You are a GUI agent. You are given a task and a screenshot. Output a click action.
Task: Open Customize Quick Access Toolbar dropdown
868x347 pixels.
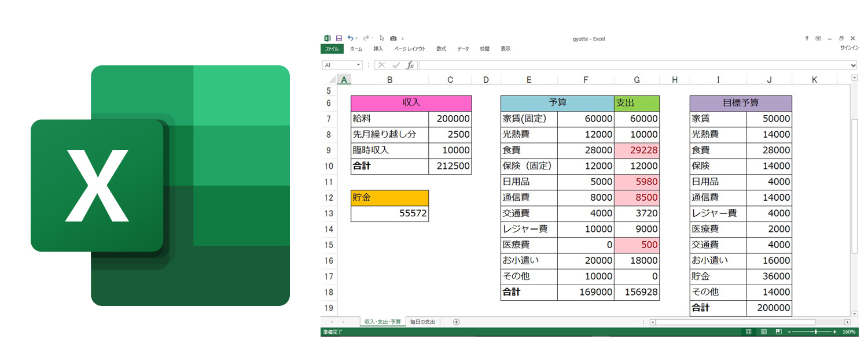pos(403,39)
